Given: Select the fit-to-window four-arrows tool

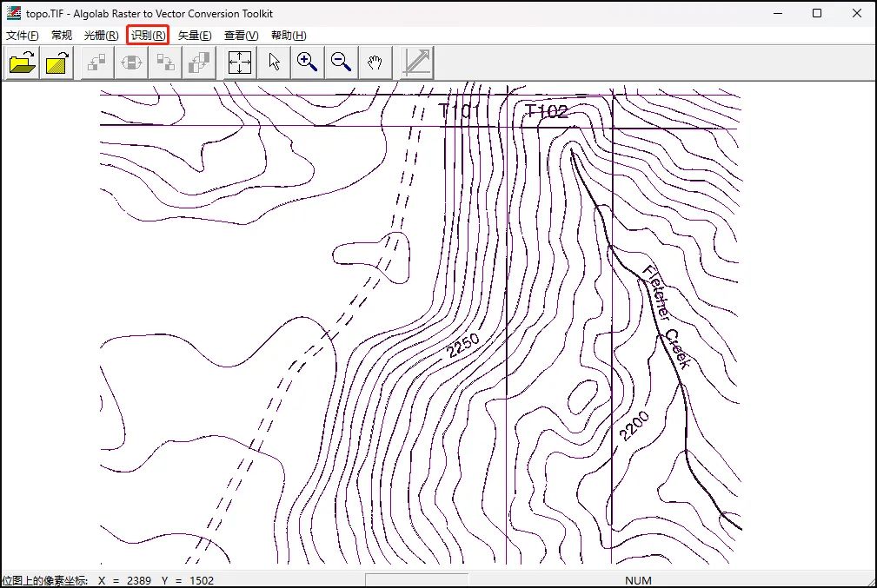Looking at the screenshot, I should (x=240, y=62).
